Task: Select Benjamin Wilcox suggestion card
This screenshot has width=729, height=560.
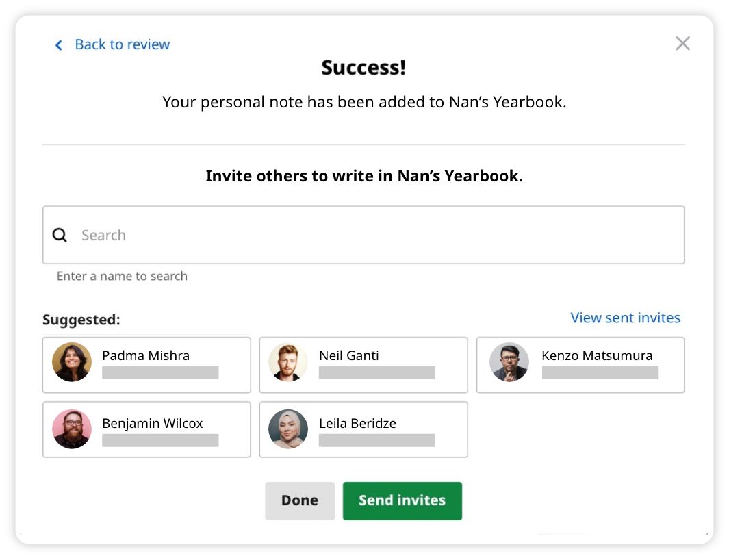Action: 146,429
